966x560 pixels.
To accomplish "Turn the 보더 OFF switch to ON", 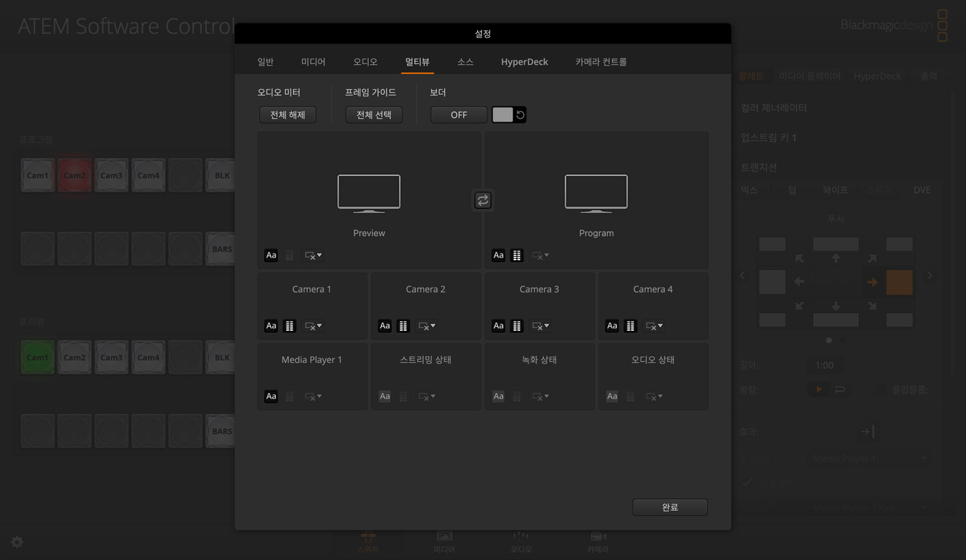I will point(458,115).
